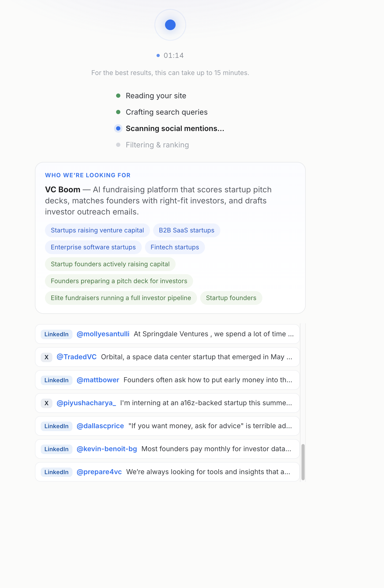Click the LinkedIn badge on @prepare4vc's post
Screen dimensions: 384x588
click(57, 472)
